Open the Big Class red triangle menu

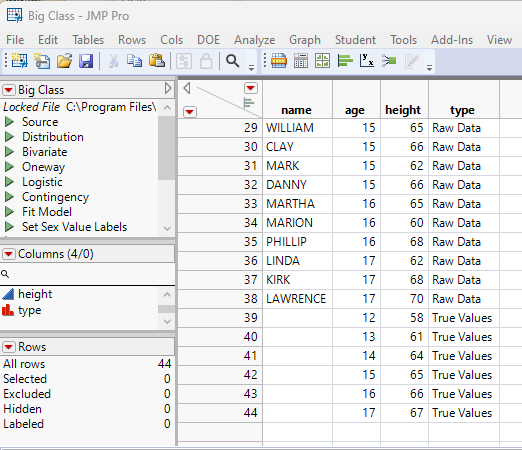coord(9,90)
